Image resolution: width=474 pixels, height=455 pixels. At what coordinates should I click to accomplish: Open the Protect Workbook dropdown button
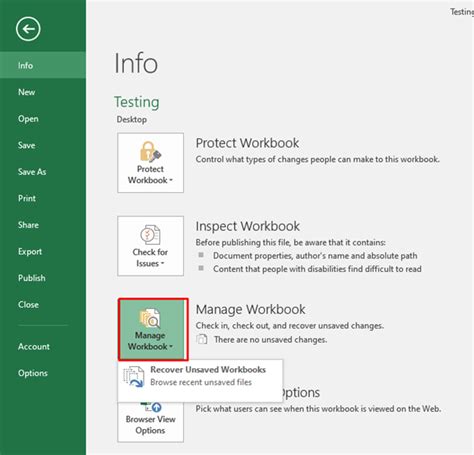[x=150, y=163]
